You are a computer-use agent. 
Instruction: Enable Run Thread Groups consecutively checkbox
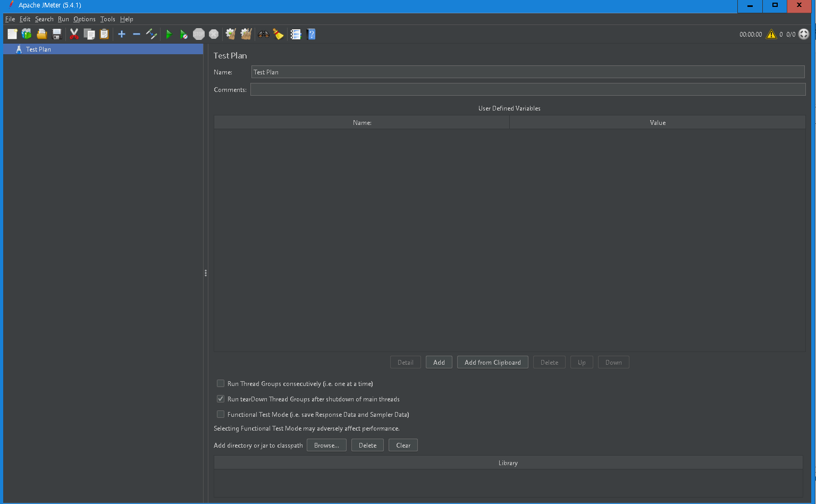coord(221,383)
